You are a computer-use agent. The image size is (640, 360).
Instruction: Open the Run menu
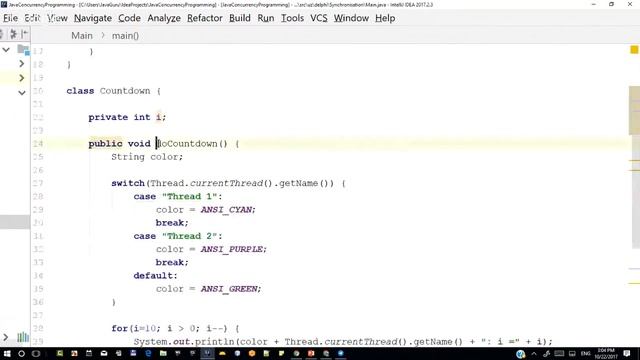coord(266,18)
